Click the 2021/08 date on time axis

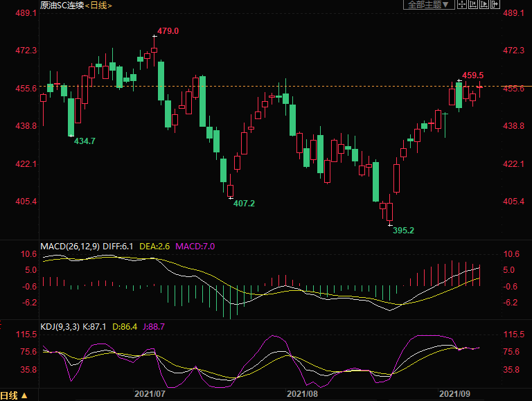tap(303, 394)
